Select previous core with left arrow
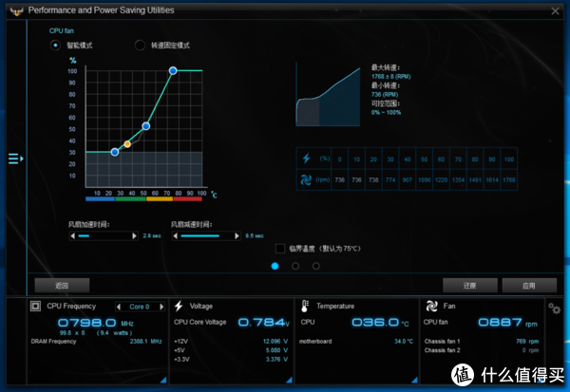The width and height of the screenshot is (570, 392). coord(119,307)
